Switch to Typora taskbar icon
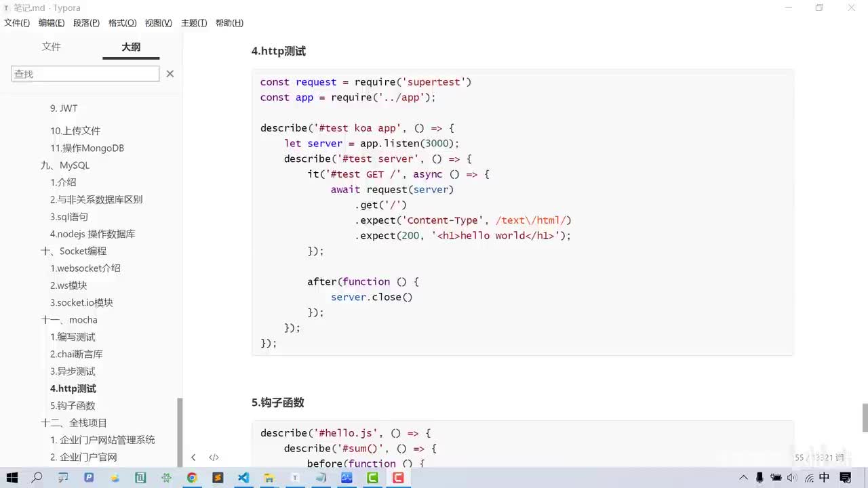The image size is (868, 488). pyautogui.click(x=295, y=478)
